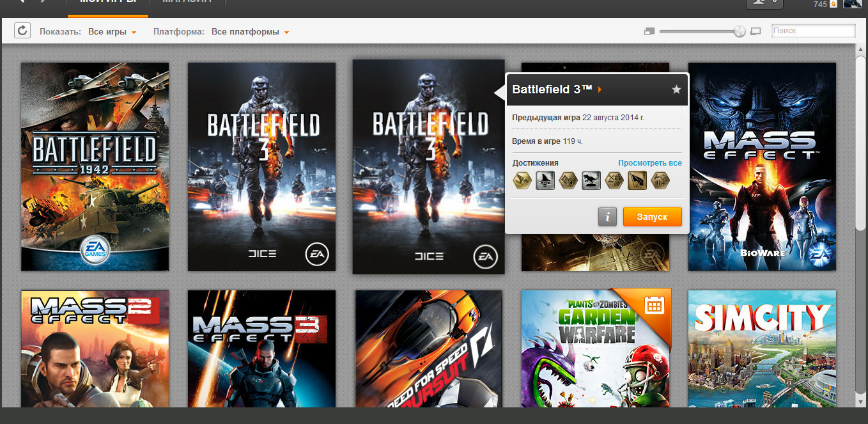Launch the game with the "Запуск" button
This screenshot has width=868, height=424.
click(x=652, y=217)
